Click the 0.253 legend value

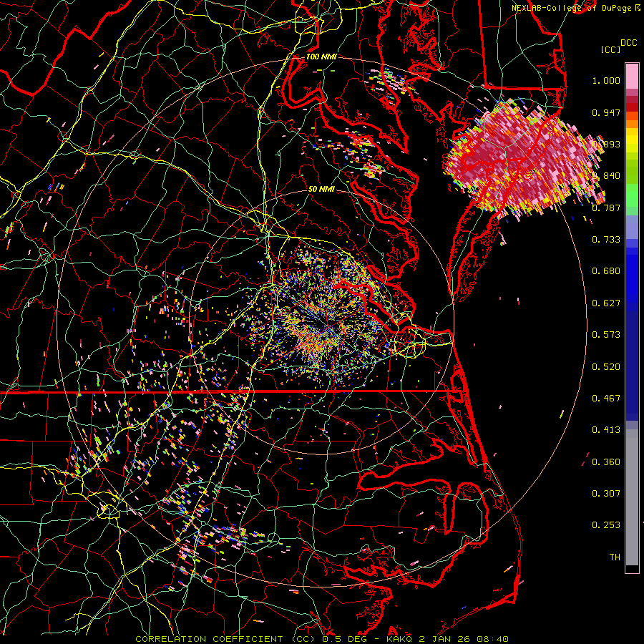[x=606, y=525]
